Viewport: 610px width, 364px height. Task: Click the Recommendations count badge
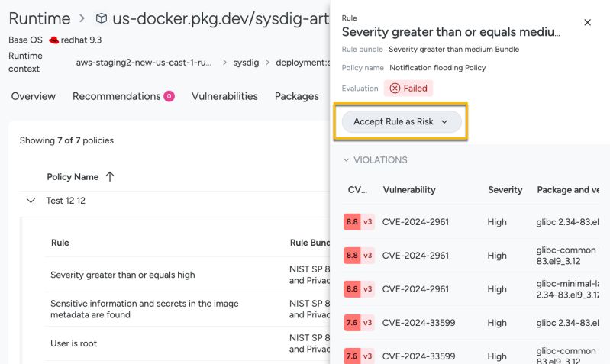169,96
